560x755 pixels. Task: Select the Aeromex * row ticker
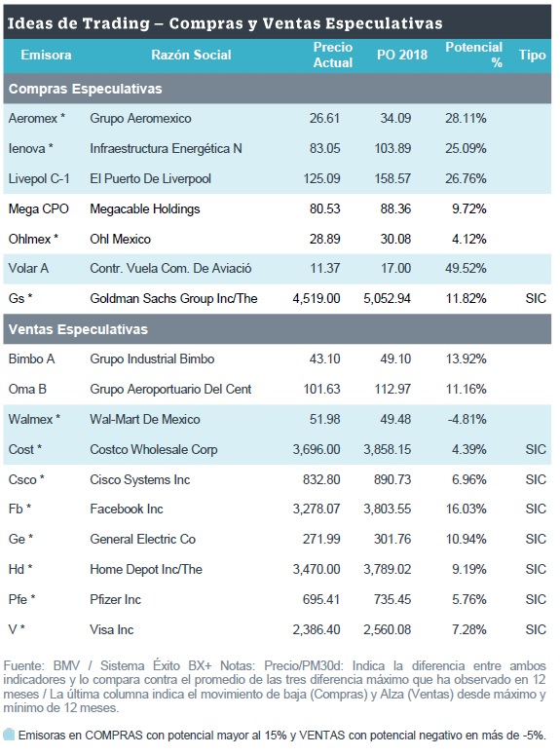[x=37, y=119]
